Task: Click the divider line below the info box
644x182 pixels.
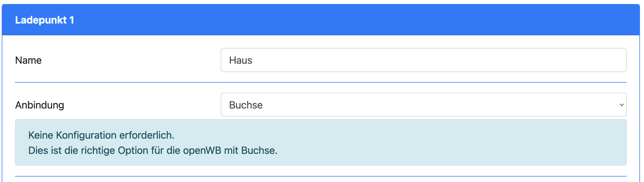Action: [321, 176]
